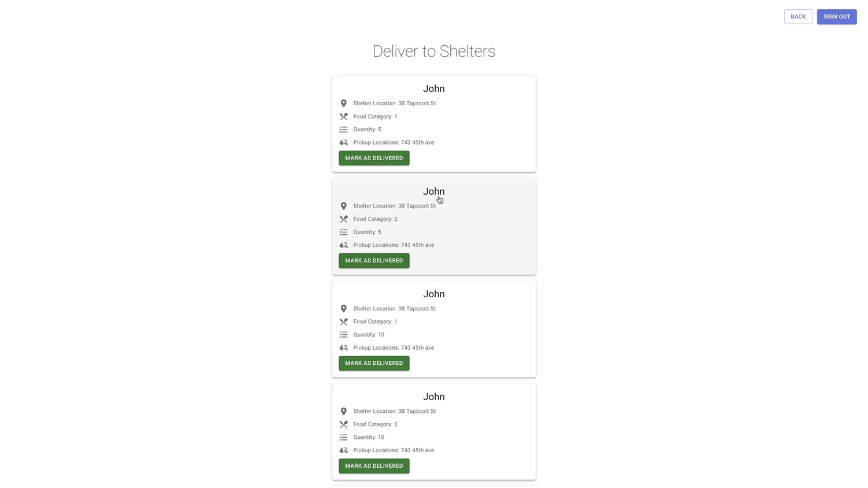868x488 pixels.
Task: Mark the Category 1, Quantity 10 order delivered
Action: 374,363
